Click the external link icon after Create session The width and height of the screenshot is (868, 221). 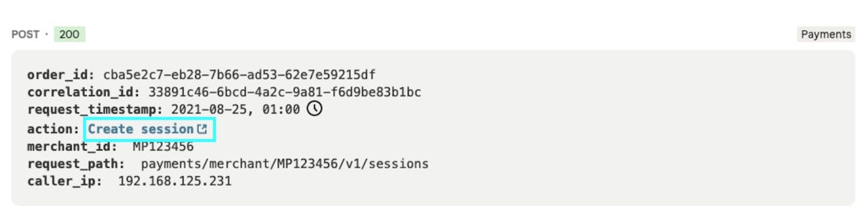point(203,129)
